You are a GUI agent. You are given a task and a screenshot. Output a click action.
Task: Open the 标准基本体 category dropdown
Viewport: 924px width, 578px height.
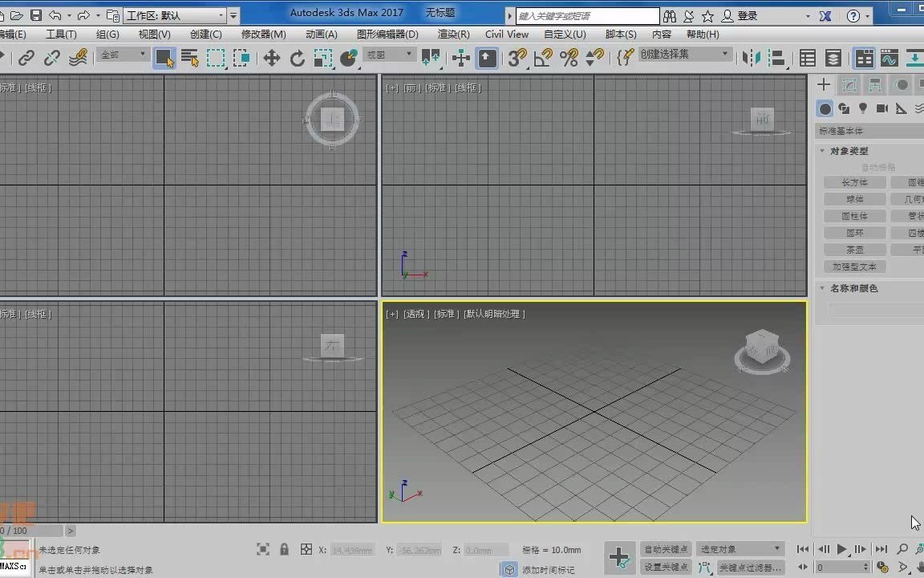tap(869, 130)
